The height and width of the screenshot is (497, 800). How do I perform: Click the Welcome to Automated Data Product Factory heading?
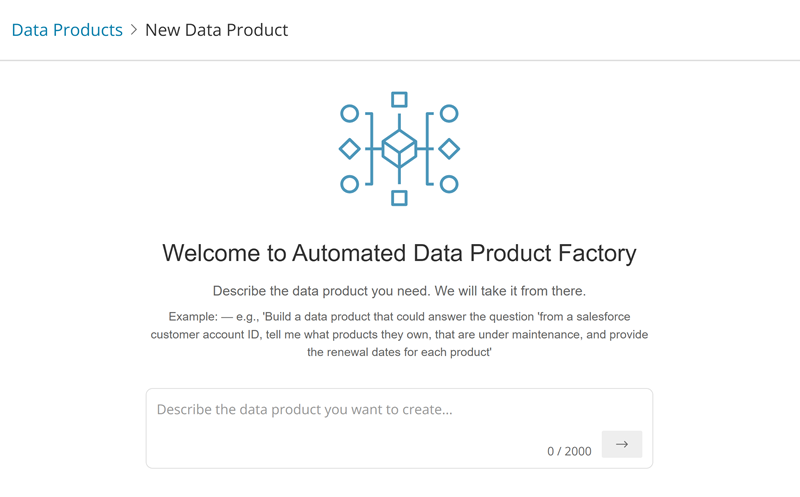tap(399, 253)
